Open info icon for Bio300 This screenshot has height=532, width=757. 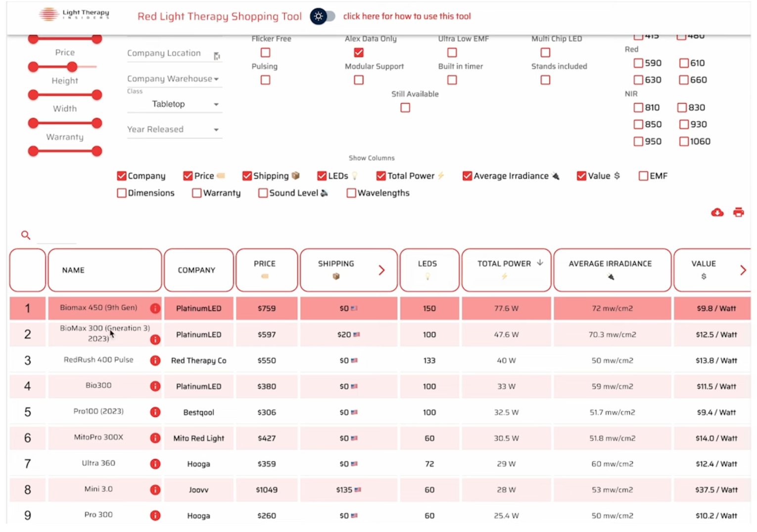[x=155, y=386]
